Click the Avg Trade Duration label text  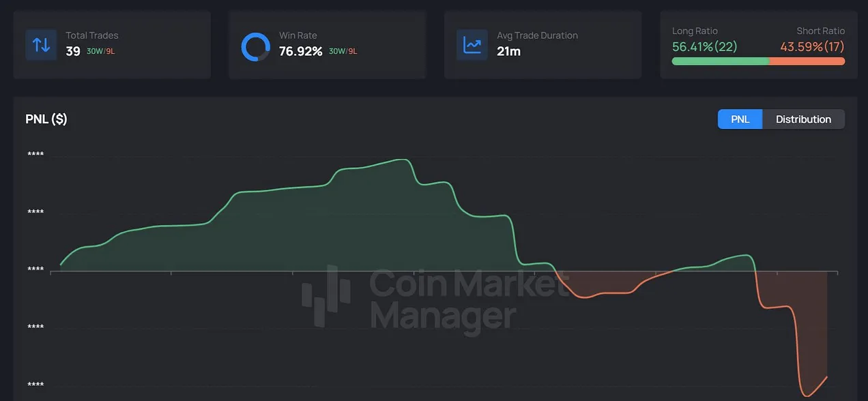537,35
